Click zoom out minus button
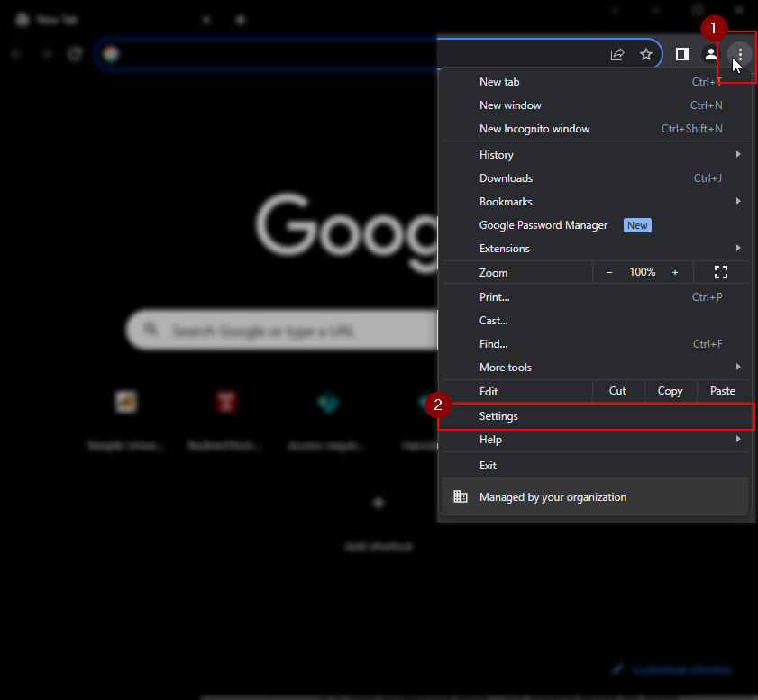The height and width of the screenshot is (700, 758). [609, 272]
